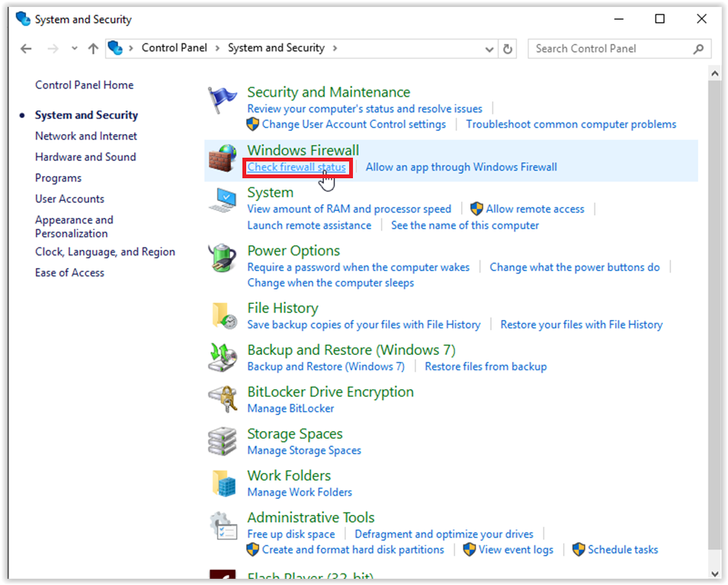The height and width of the screenshot is (585, 728).
Task: Click the back arrow navigation button
Action: pos(26,48)
